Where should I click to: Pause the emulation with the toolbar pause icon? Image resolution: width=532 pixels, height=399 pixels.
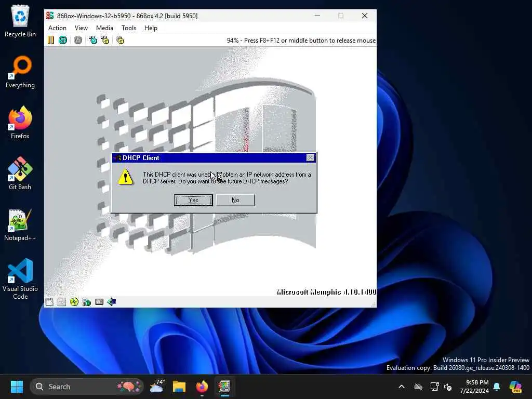coord(51,40)
